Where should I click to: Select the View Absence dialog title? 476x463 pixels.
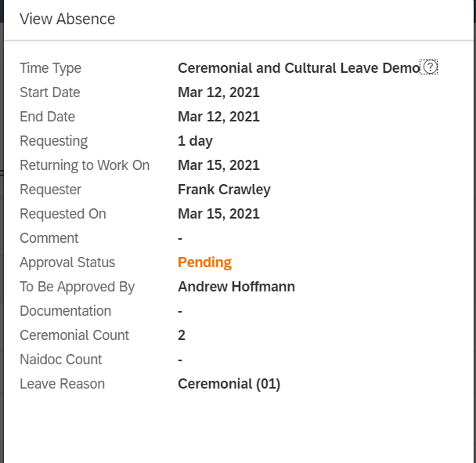click(67, 19)
